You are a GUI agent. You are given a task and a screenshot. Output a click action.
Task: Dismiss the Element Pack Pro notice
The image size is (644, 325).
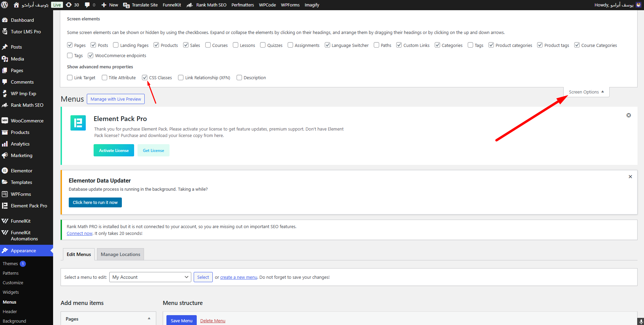pos(628,115)
